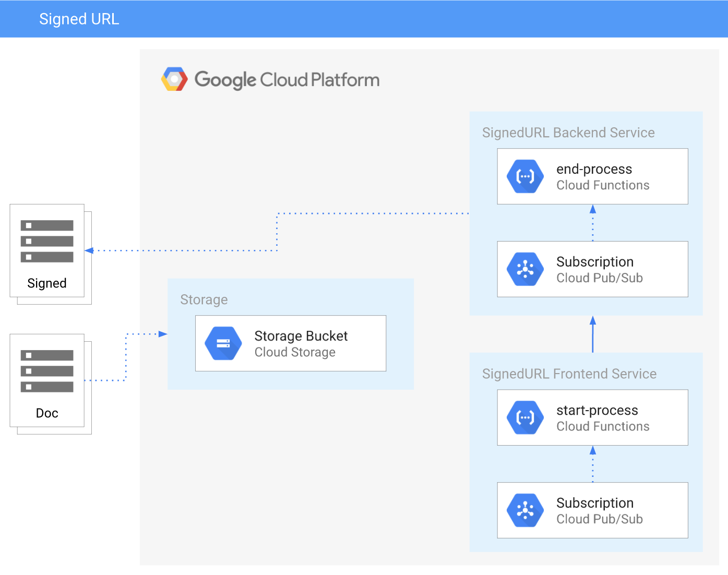Click the 'Storage Bucket' text
This screenshot has width=728, height=575.
[301, 336]
